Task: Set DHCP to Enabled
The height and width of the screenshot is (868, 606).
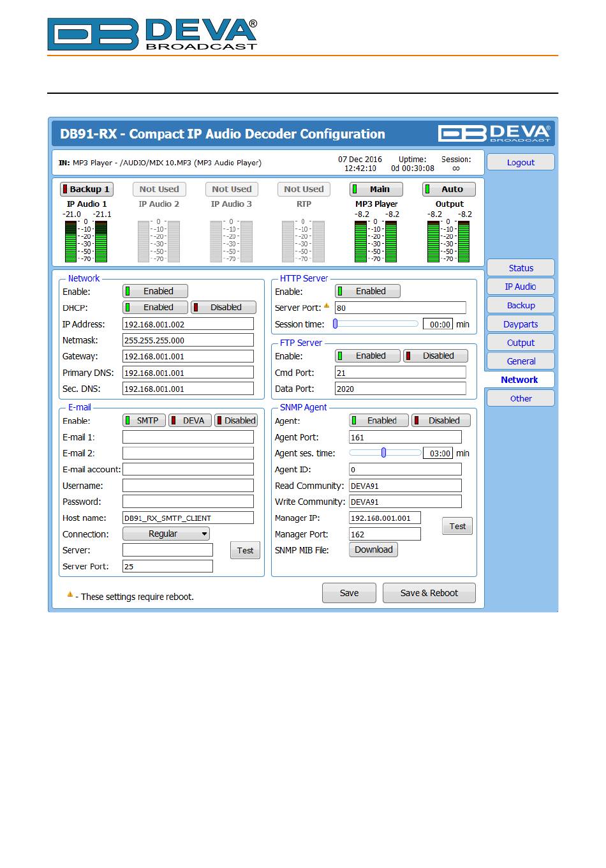Action: point(156,307)
